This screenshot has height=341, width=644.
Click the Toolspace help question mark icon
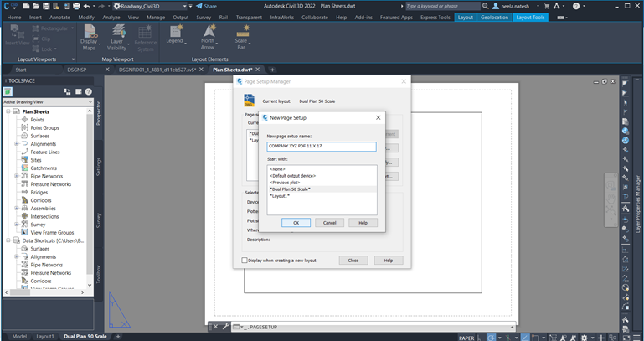pos(88,91)
